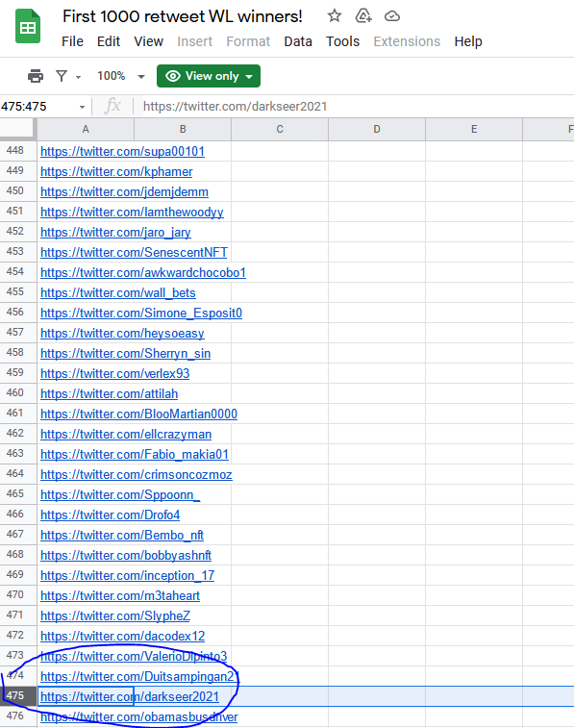The height and width of the screenshot is (728, 574).
Task: Open the dacodex12 Twitter link
Action: tap(122, 636)
